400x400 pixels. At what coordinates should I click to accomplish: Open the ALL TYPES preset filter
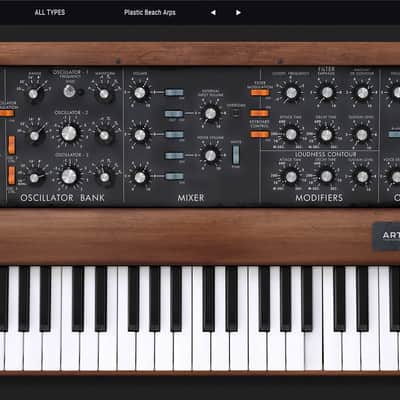click(50, 12)
